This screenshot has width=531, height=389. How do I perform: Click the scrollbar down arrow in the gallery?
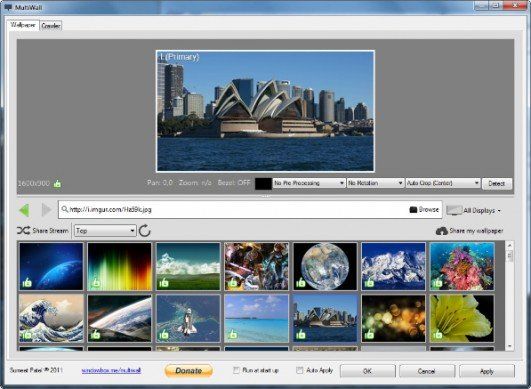point(509,346)
